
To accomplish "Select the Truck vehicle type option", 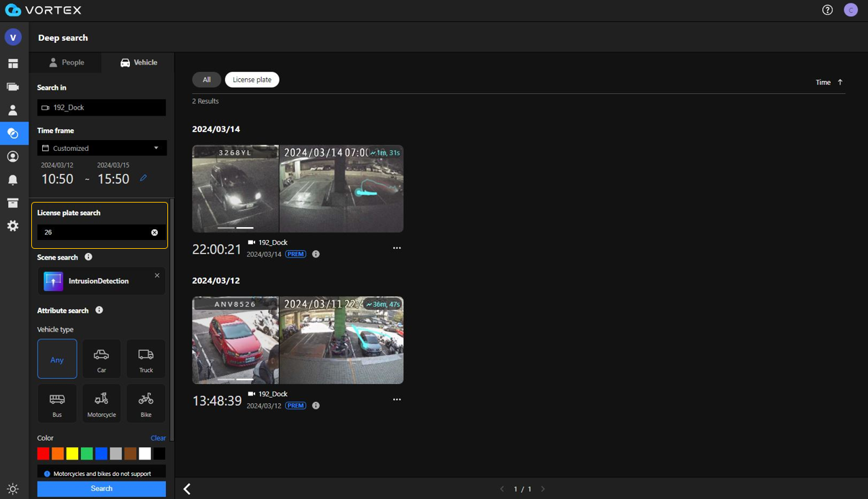I will 146,358.
